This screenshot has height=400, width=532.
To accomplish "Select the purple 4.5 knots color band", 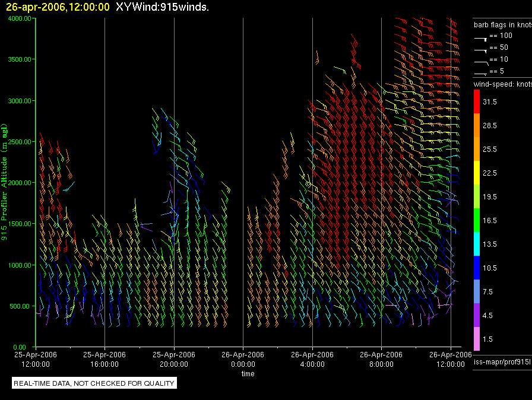I will pos(476,315).
